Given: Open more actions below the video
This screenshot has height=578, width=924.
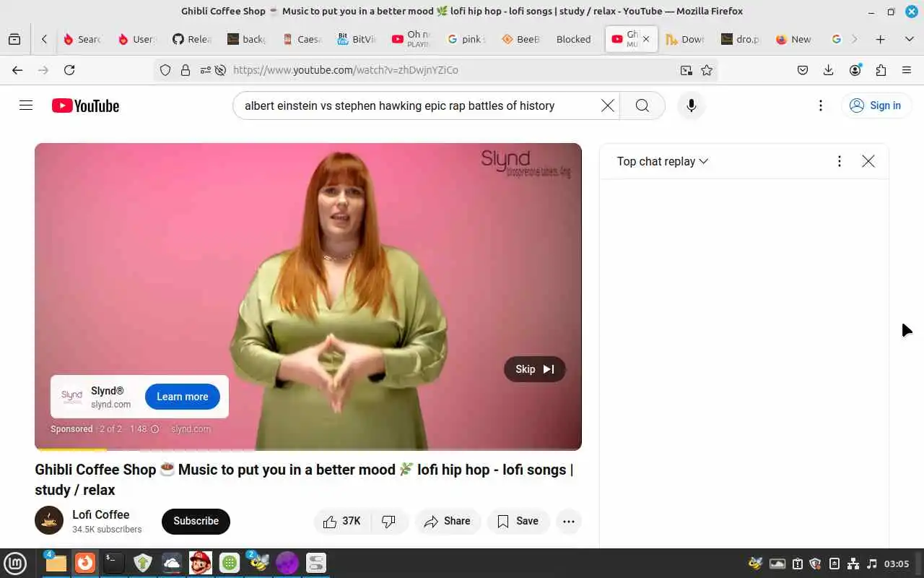Looking at the screenshot, I should coord(569,521).
